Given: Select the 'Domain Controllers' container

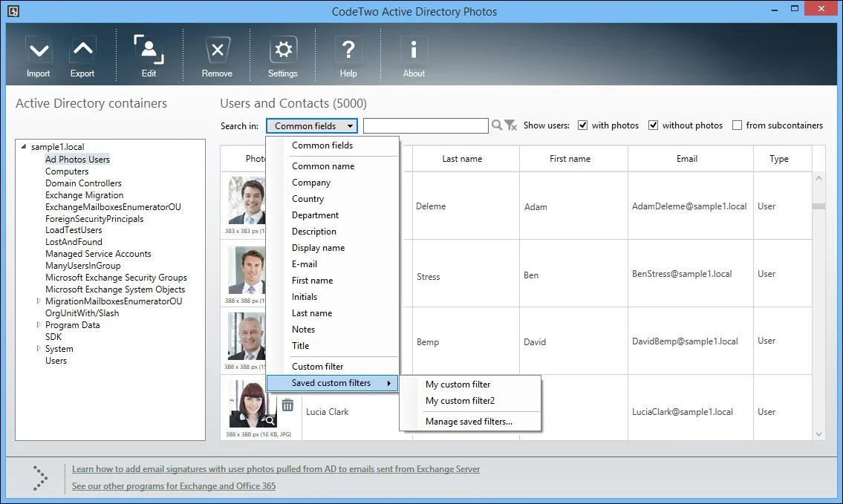Looking at the screenshot, I should [x=83, y=183].
